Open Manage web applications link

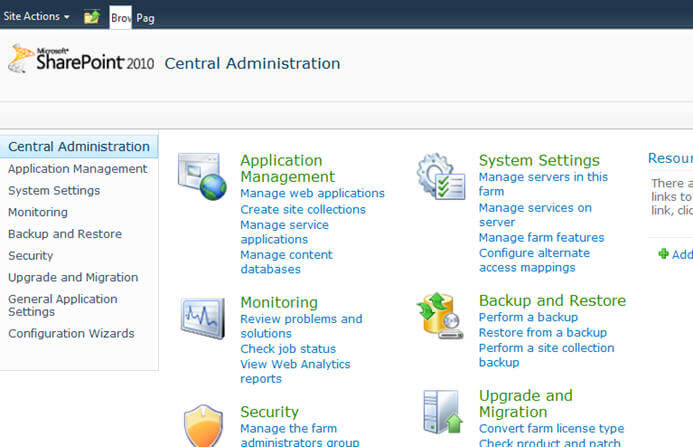point(312,193)
